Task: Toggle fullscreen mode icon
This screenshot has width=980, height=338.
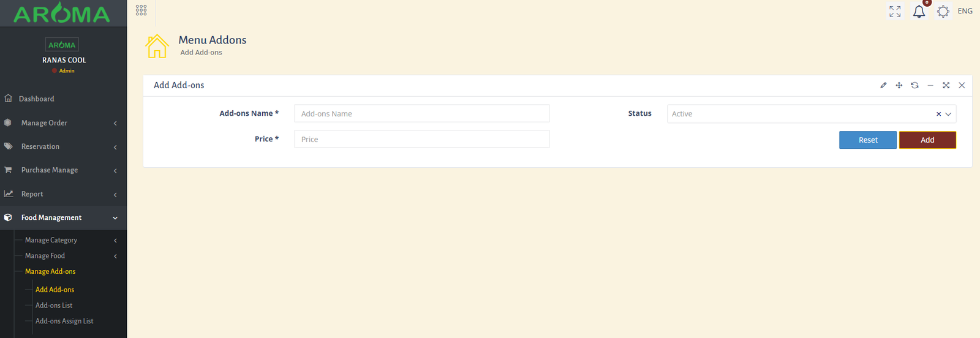Action: coord(895,11)
